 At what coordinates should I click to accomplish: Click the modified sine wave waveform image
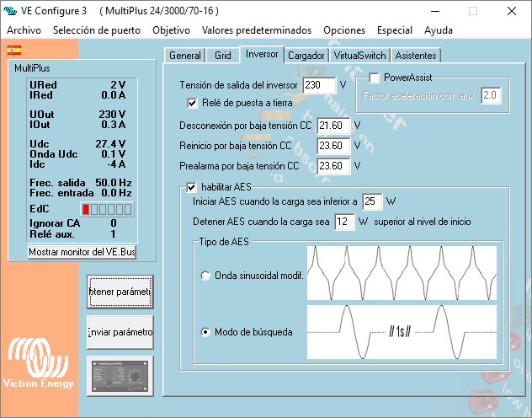pyautogui.click(x=402, y=273)
